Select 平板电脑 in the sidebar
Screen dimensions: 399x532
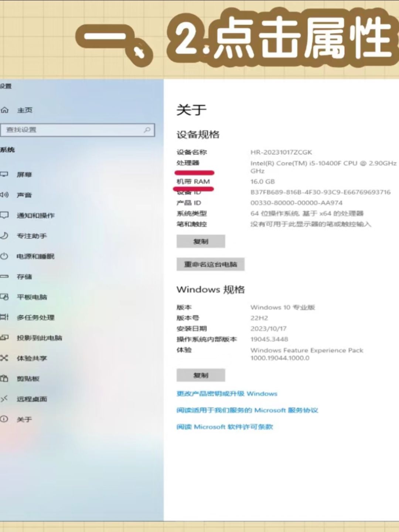[32, 297]
